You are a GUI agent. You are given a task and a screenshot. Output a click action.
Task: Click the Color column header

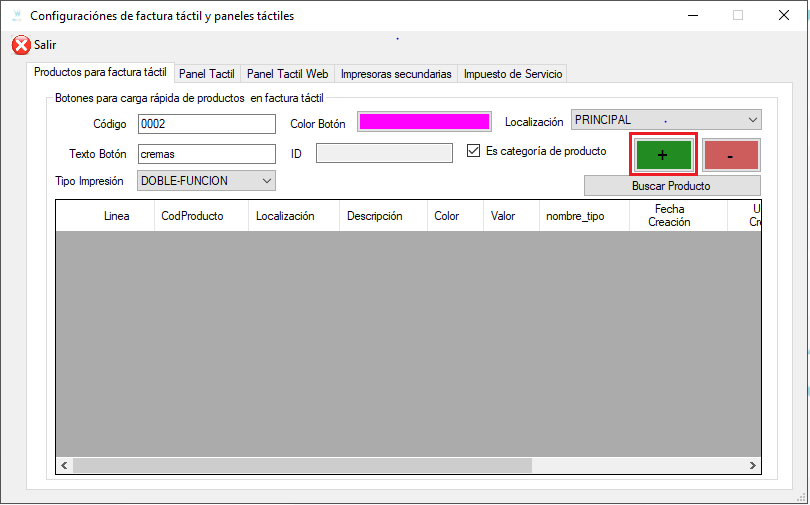point(455,216)
